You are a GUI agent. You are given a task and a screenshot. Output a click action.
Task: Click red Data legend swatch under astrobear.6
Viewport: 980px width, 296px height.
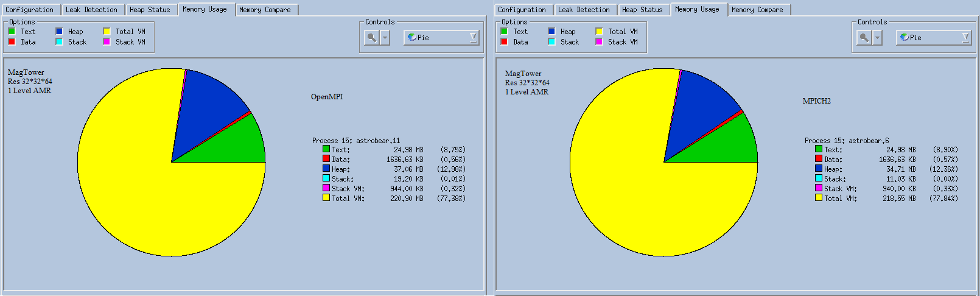[819, 158]
